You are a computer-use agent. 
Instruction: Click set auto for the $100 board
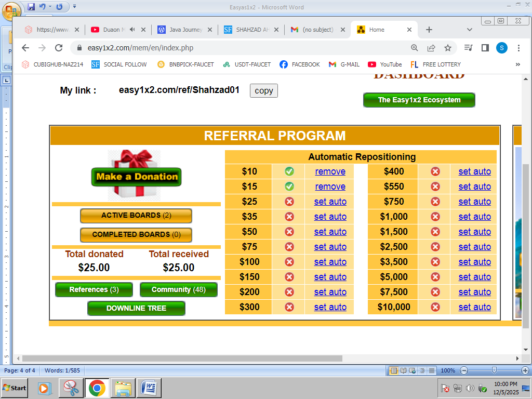[330, 262]
